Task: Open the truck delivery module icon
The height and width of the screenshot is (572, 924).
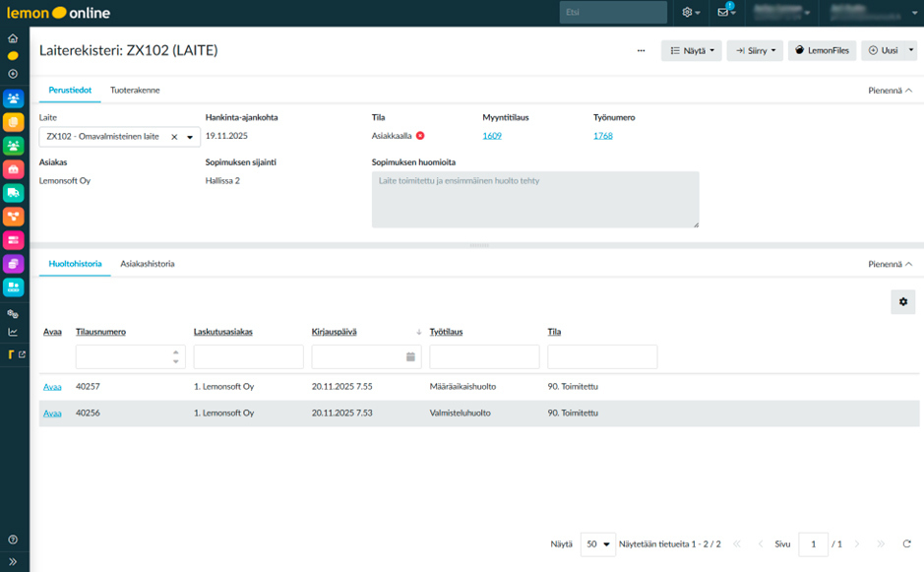Action: click(14, 193)
